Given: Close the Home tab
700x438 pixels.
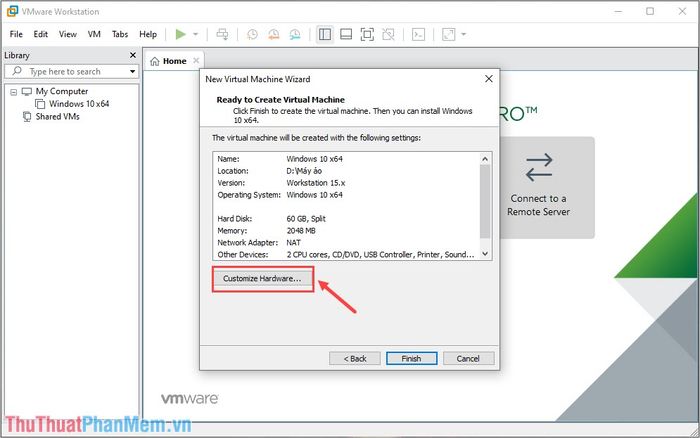Looking at the screenshot, I should 196,61.
